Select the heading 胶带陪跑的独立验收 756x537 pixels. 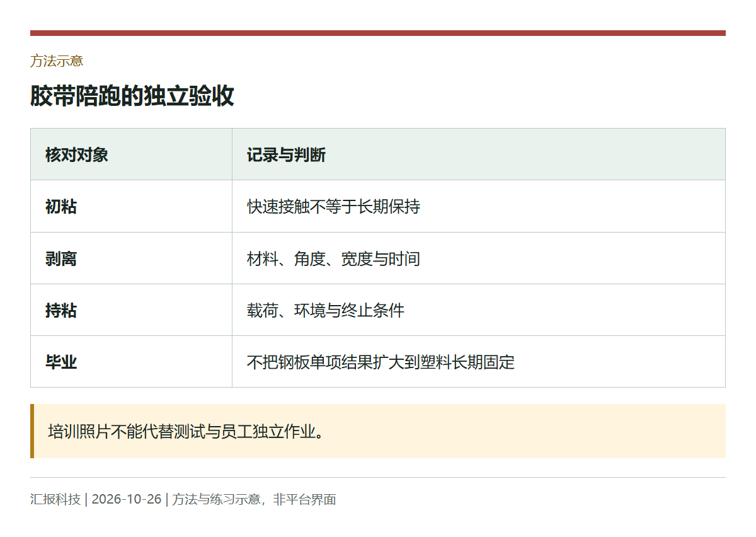coord(132,96)
